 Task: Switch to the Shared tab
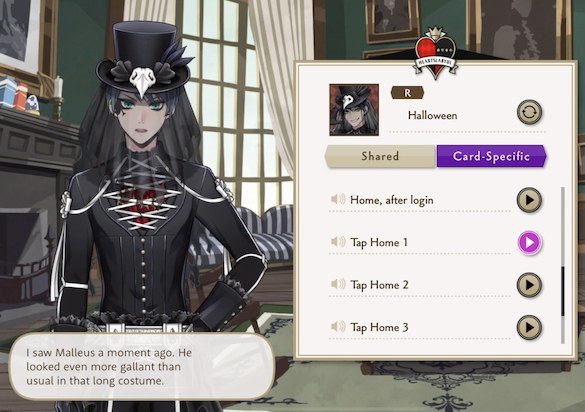click(380, 156)
